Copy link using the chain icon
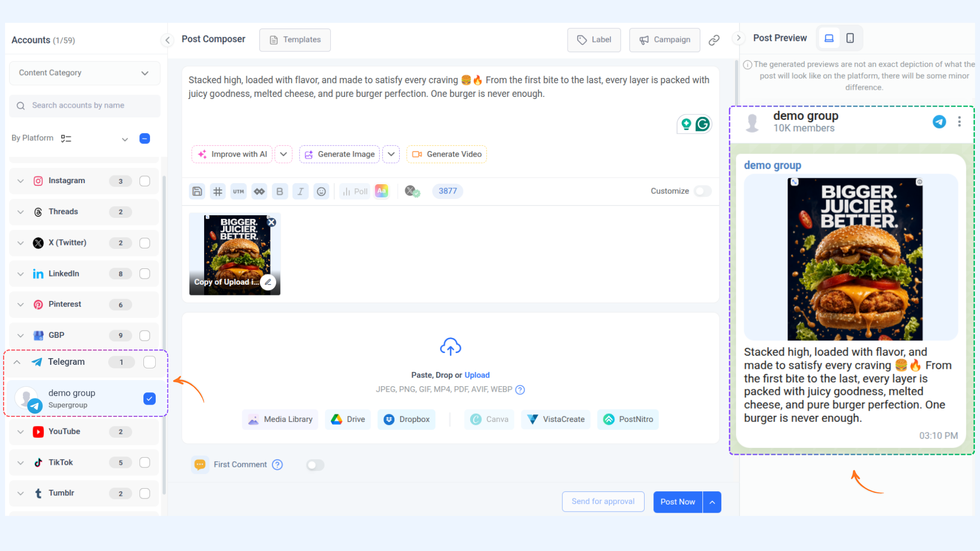The height and width of the screenshot is (551, 980). coord(714,40)
